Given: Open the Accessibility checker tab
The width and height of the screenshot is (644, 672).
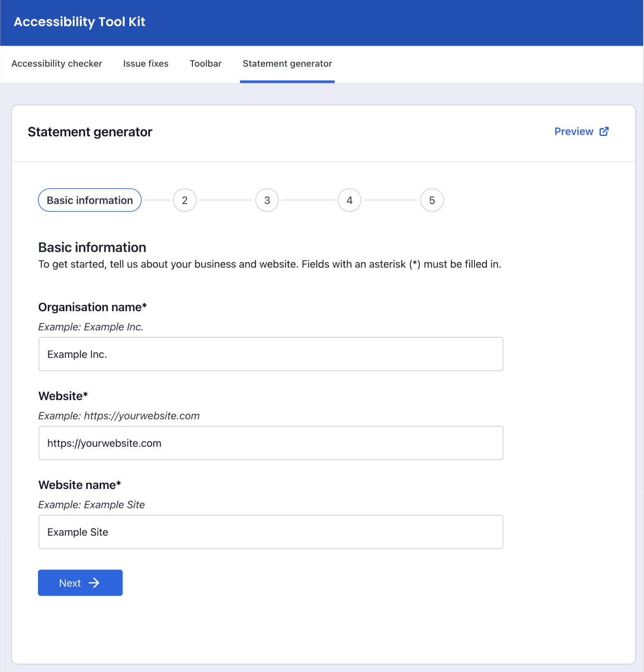Looking at the screenshot, I should [x=57, y=64].
